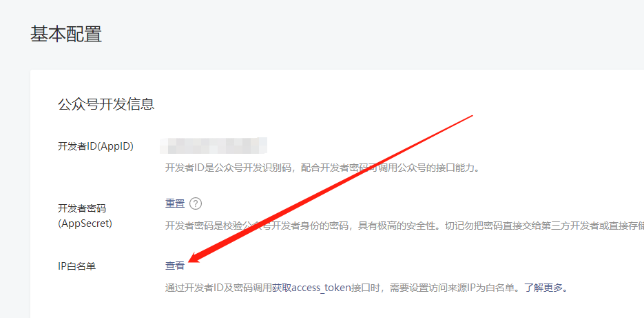Click the 公众号开发信息 section title
Viewport: 644px width, 318px height.
pyautogui.click(x=106, y=104)
